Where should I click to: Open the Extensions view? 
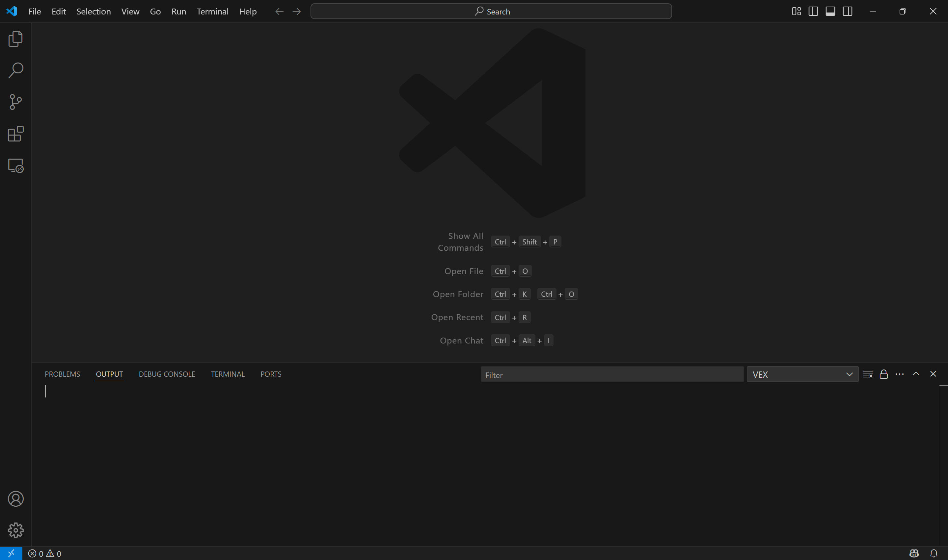tap(15, 134)
